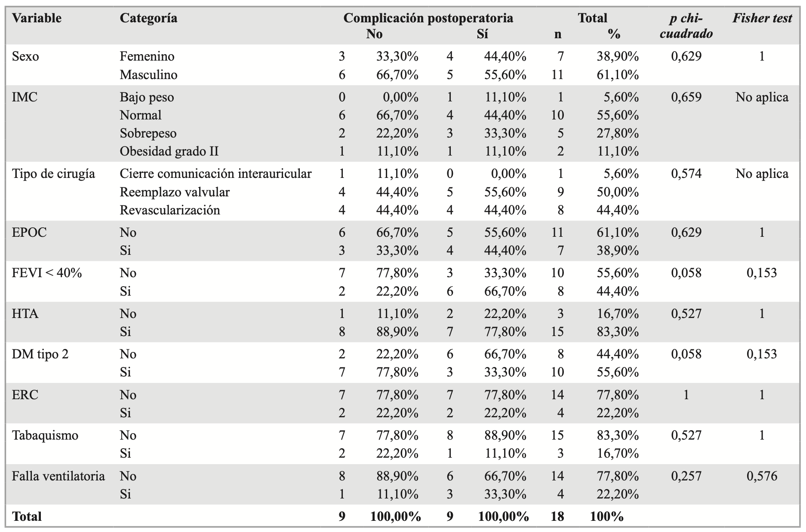Select the 'Sexo' variable label
The height and width of the screenshot is (532, 806).
pyautogui.click(x=25, y=56)
